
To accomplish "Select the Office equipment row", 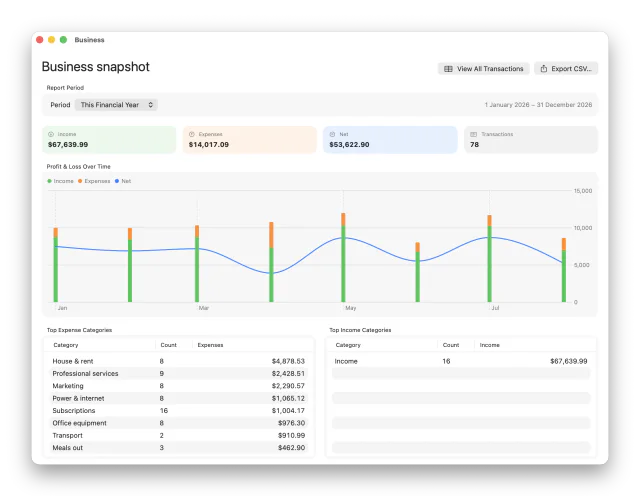I will [179, 423].
